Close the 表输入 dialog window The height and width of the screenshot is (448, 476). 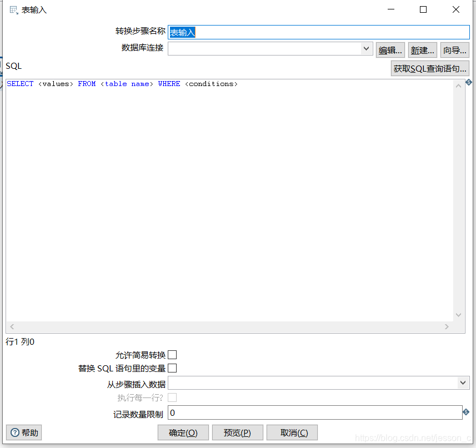pos(456,9)
